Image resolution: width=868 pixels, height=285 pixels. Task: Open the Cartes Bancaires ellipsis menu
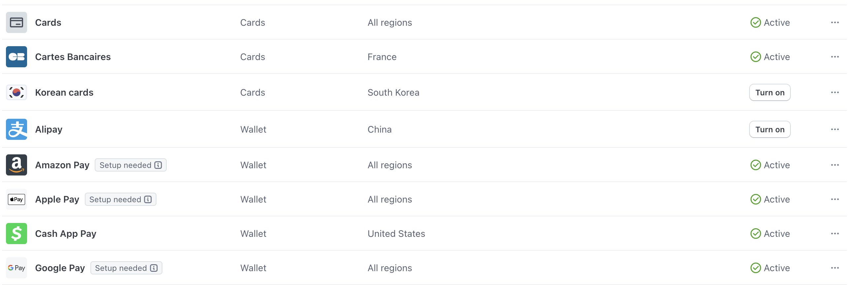tap(835, 57)
